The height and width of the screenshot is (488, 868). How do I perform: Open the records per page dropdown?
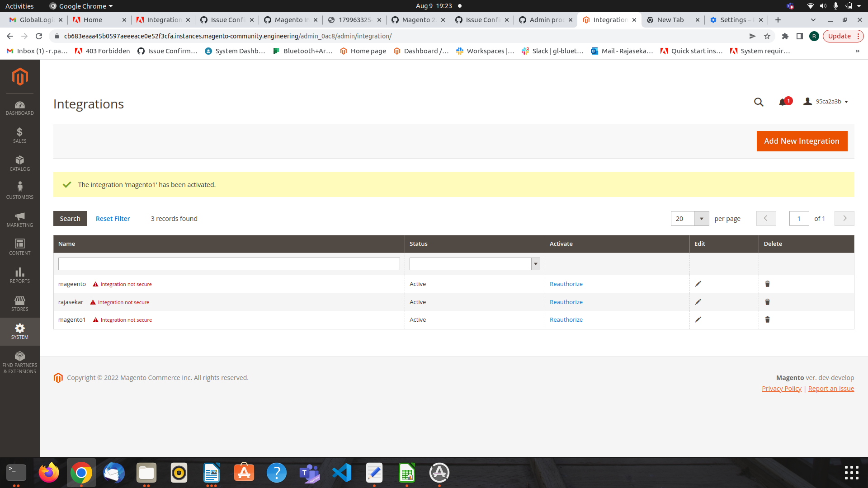(701, 218)
